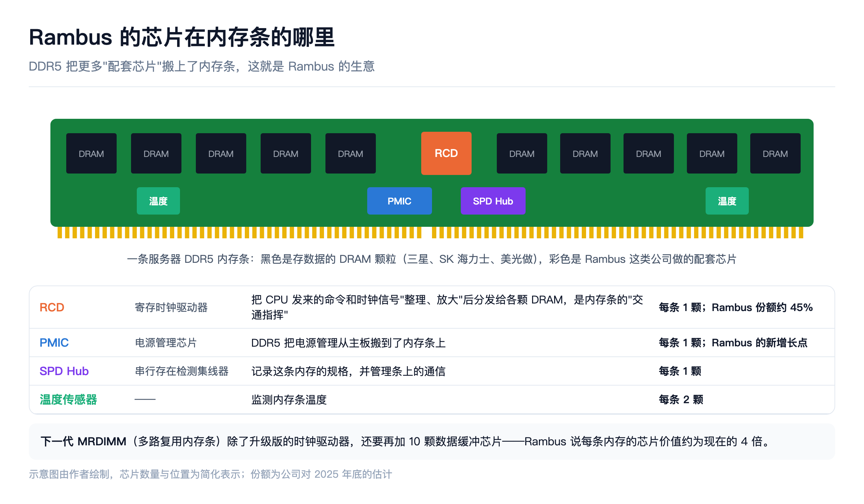Click the '监测内存条温度' cell
Viewport: 864px width, 504px height.
289,400
